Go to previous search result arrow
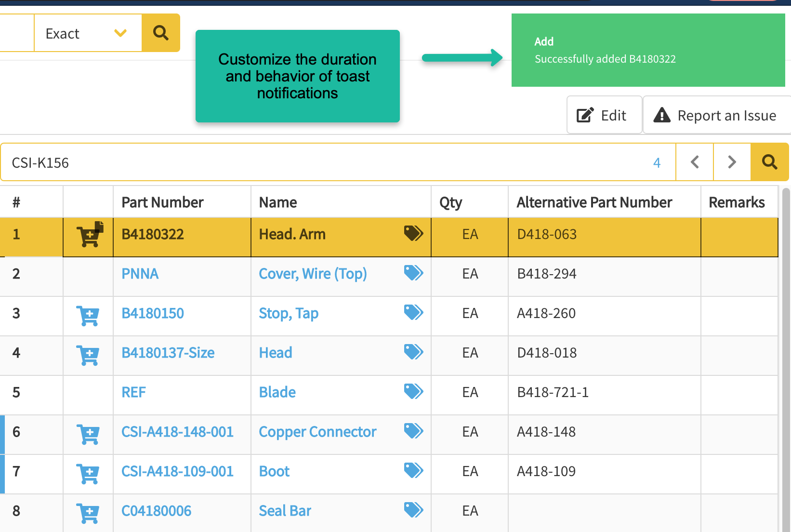This screenshot has height=532, width=791. tap(694, 162)
